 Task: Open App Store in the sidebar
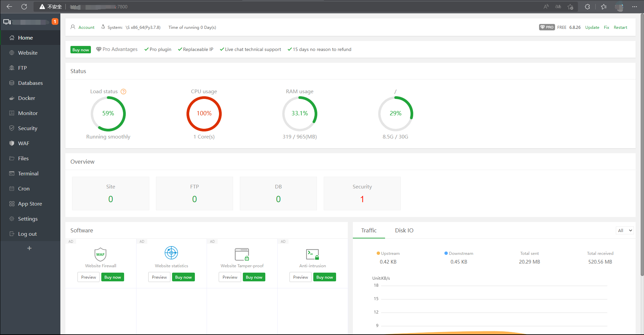click(30, 204)
